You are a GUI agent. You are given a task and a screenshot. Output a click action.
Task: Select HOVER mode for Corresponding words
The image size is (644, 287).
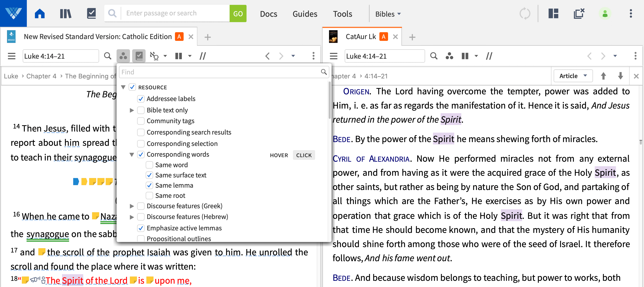279,155
